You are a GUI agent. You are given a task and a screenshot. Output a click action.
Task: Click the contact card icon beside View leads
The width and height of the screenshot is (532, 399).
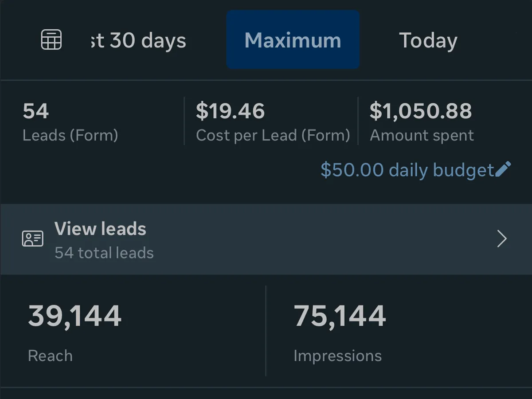[x=33, y=239]
